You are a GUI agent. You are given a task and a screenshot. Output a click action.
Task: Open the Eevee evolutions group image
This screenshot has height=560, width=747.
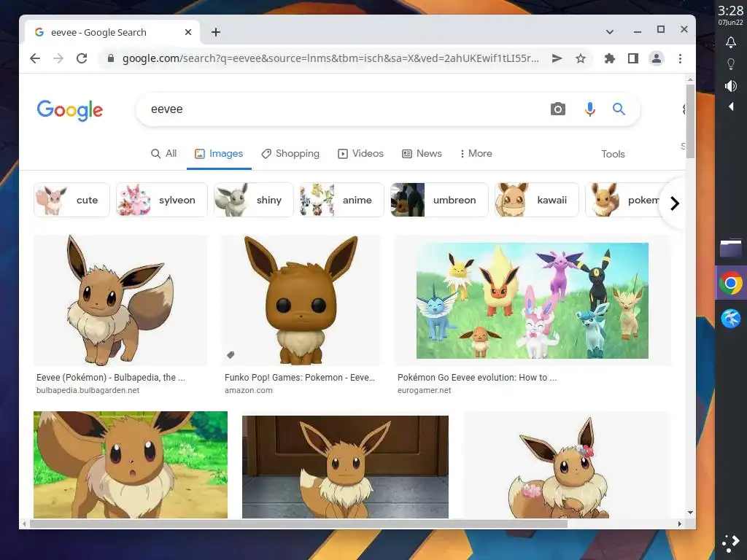click(x=532, y=300)
